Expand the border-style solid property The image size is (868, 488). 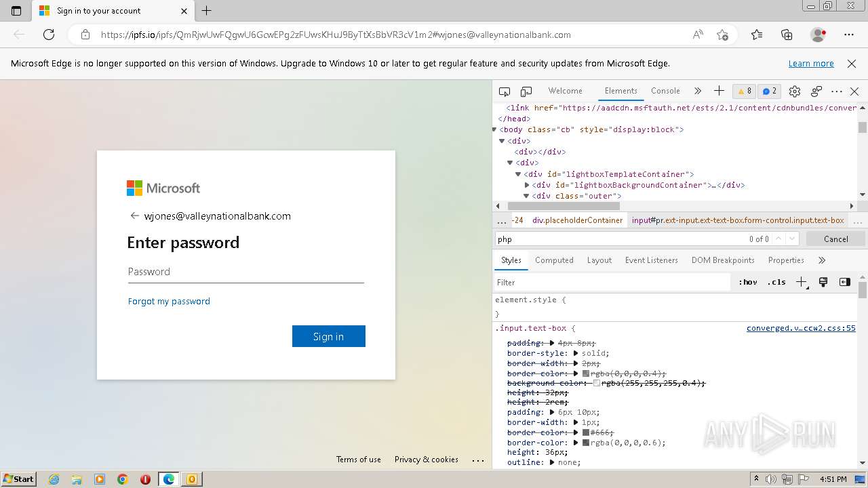click(x=576, y=353)
